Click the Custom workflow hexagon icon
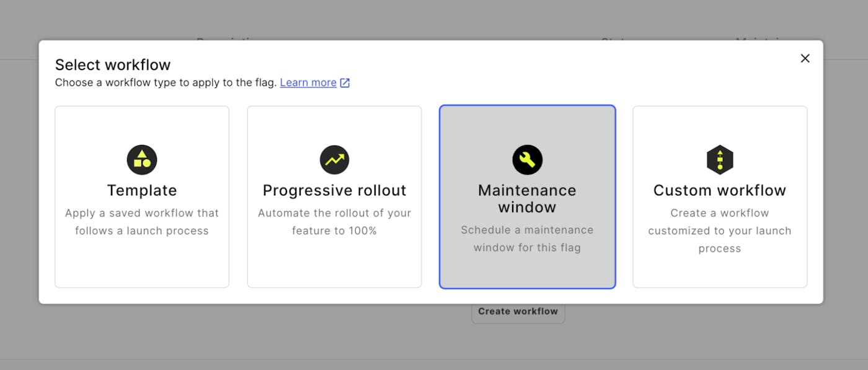This screenshot has height=370, width=868. click(x=720, y=160)
